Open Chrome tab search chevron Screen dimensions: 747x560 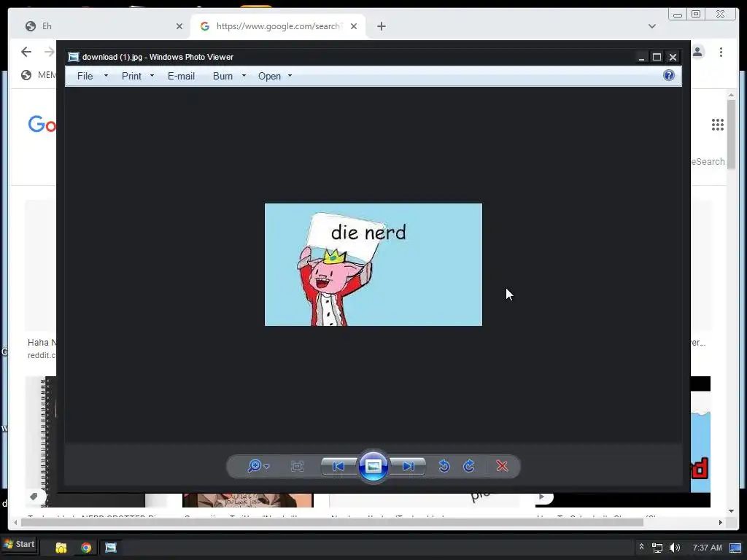click(x=652, y=26)
